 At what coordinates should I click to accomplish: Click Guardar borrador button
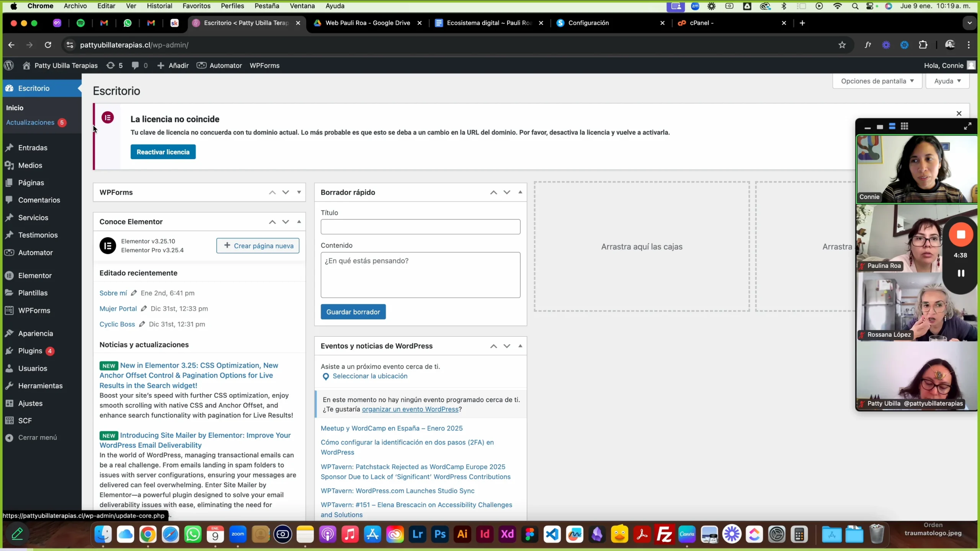pyautogui.click(x=353, y=312)
